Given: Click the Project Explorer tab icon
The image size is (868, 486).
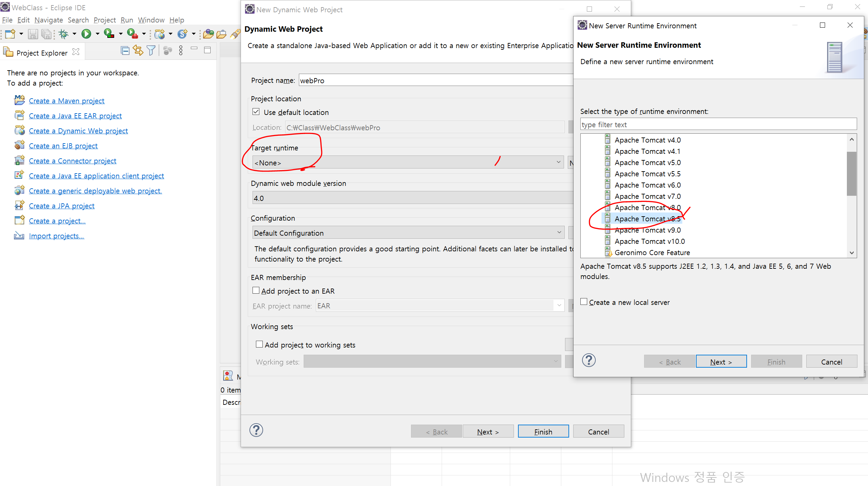Looking at the screenshot, I should [x=8, y=52].
